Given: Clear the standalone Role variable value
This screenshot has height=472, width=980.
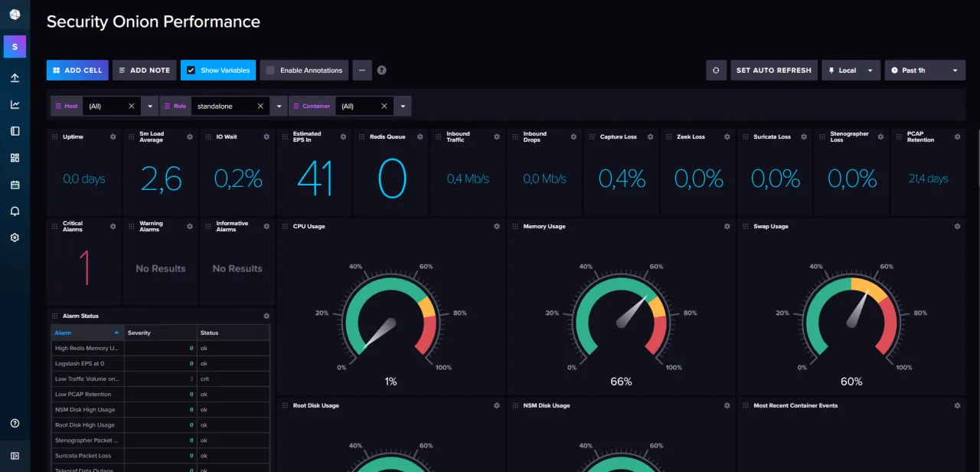Looking at the screenshot, I should (260, 107).
